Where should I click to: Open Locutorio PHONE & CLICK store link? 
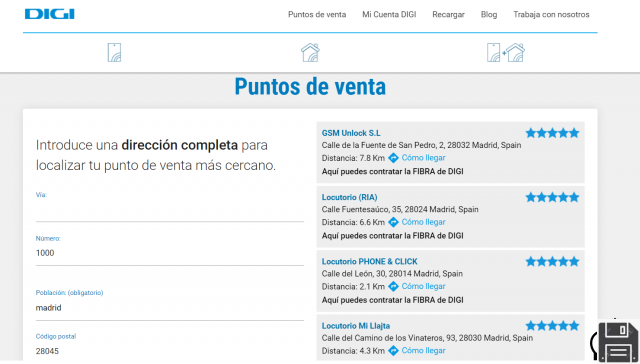pyautogui.click(x=370, y=262)
